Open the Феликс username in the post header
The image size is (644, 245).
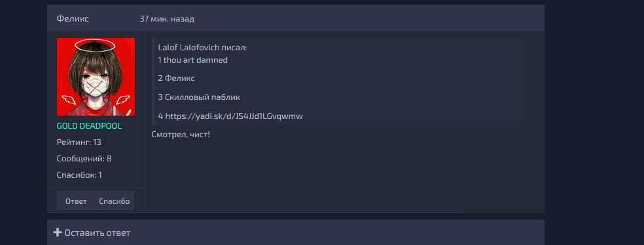pyautogui.click(x=73, y=19)
